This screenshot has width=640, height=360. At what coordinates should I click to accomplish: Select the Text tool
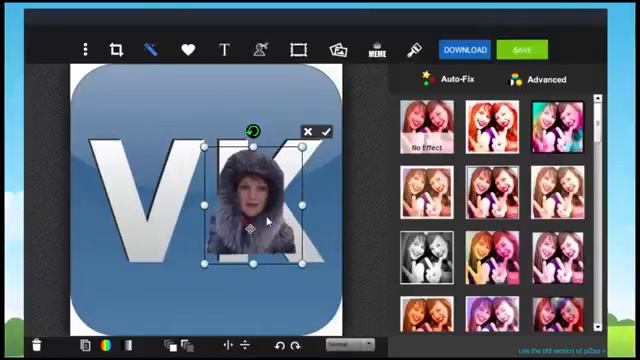[x=224, y=50]
